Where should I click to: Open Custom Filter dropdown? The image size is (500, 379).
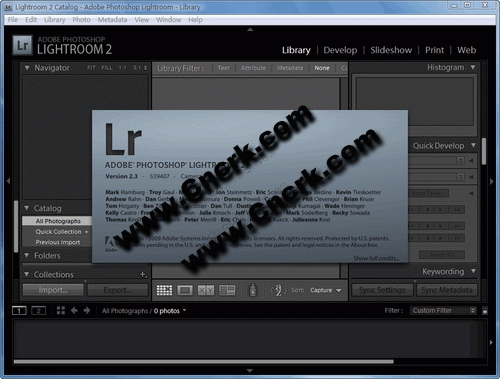443,311
